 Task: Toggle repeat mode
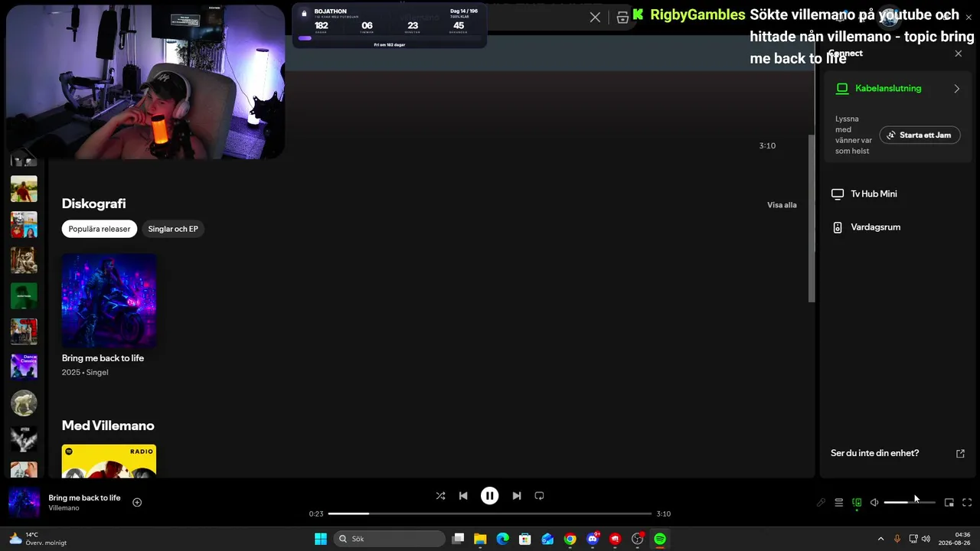point(539,496)
